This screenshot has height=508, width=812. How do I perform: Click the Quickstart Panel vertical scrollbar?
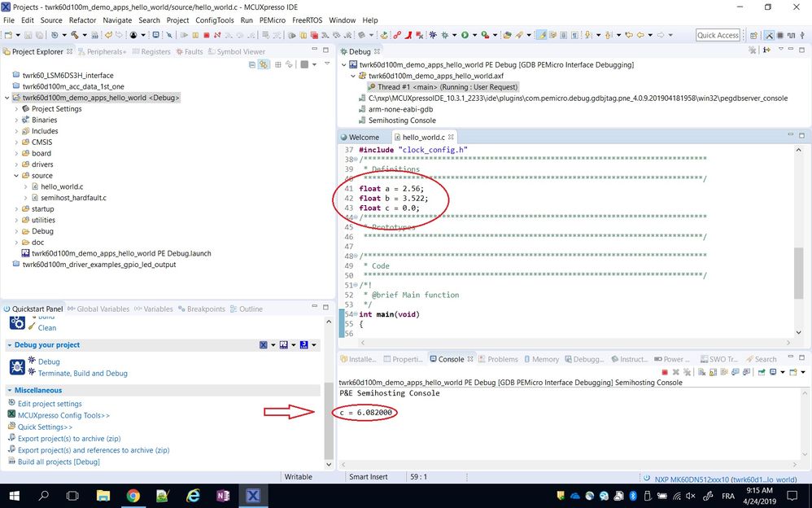coord(329,420)
